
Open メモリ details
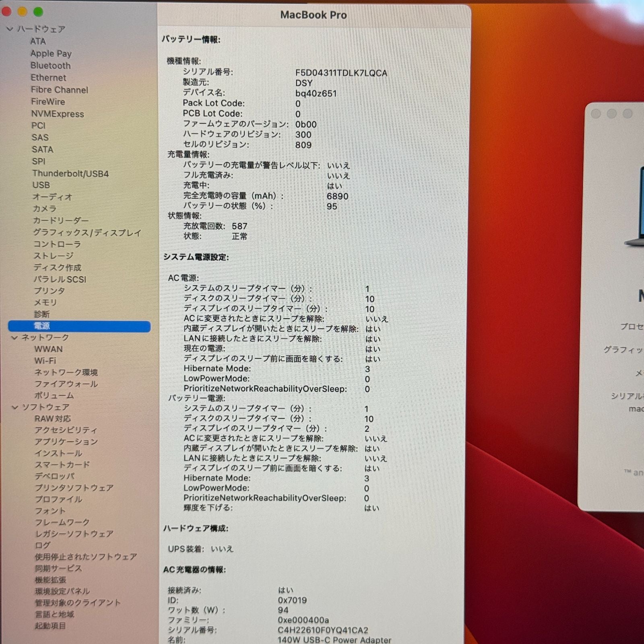click(x=45, y=302)
